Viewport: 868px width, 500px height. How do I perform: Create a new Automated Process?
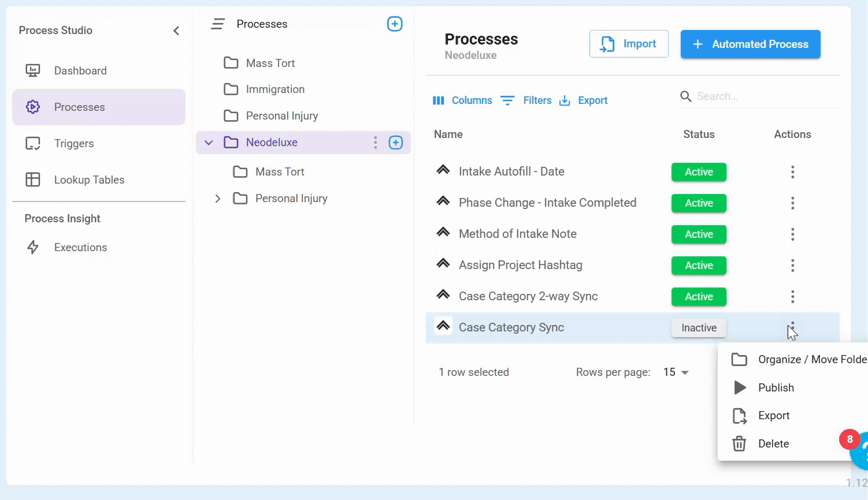pyautogui.click(x=750, y=44)
